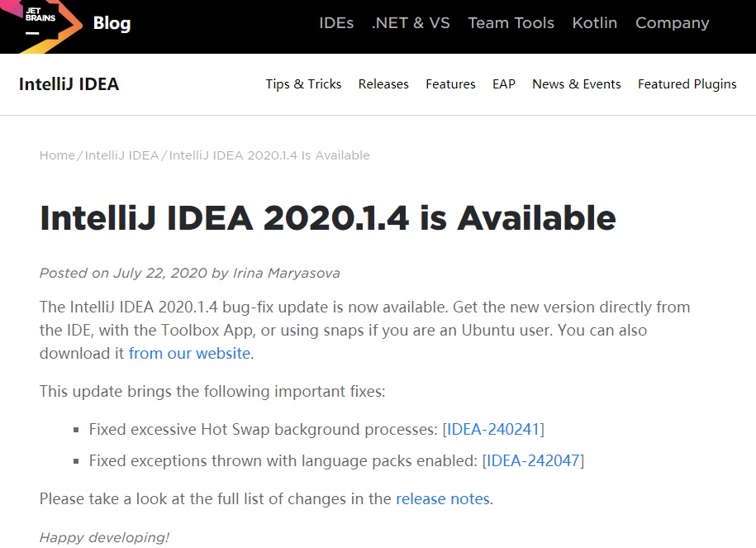This screenshot has width=756, height=548.
Task: Open the Company menu
Action: [672, 23]
